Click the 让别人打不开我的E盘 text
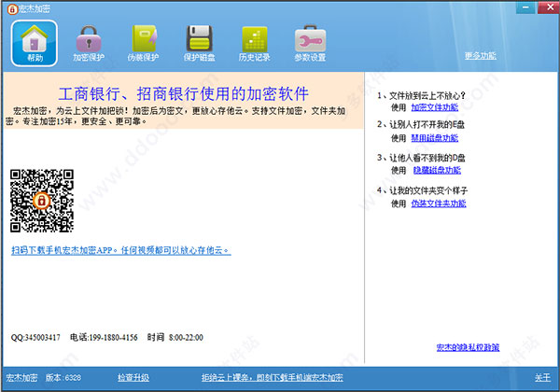Viewport: 560px width, 392px height. click(421, 124)
